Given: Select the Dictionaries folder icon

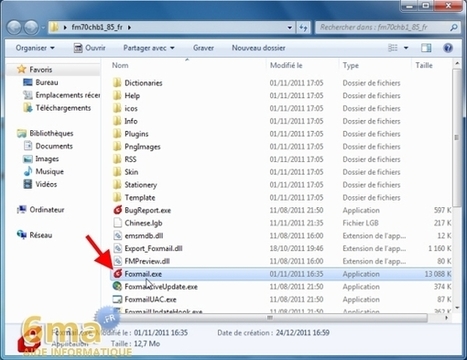Looking at the screenshot, I should pyautogui.click(x=117, y=83).
